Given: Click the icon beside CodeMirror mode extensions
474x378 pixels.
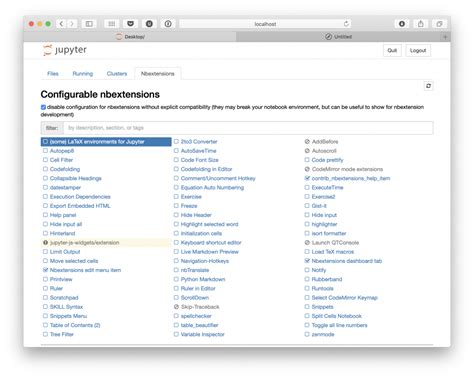Looking at the screenshot, I should click(x=307, y=169).
